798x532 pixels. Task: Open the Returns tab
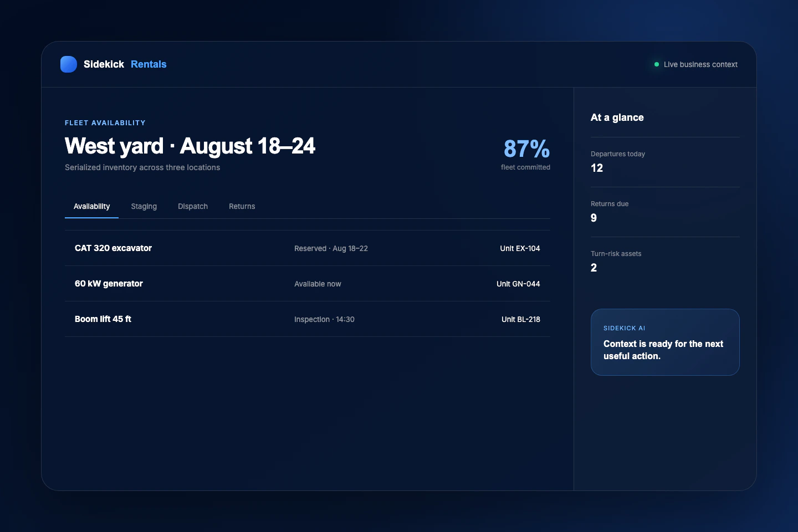point(242,206)
